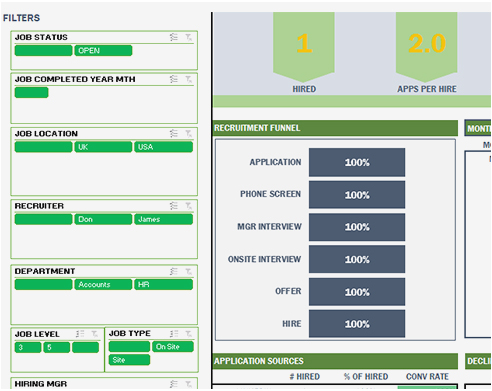Click the FILTERS heading
This screenshot has height=391, width=492.
(21, 18)
